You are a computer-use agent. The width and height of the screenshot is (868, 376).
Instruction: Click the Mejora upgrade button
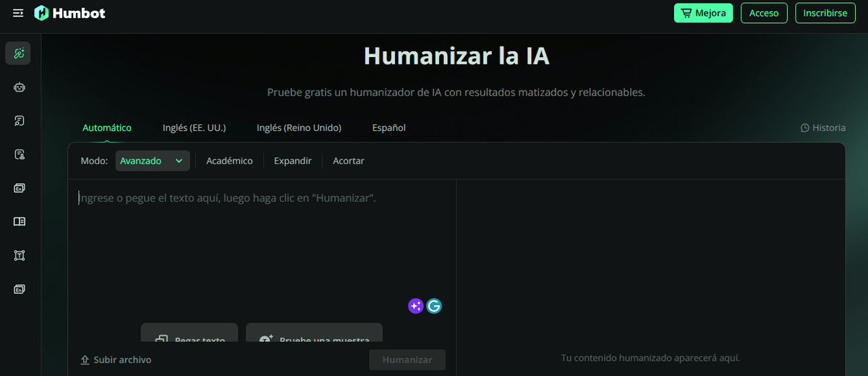click(x=703, y=13)
